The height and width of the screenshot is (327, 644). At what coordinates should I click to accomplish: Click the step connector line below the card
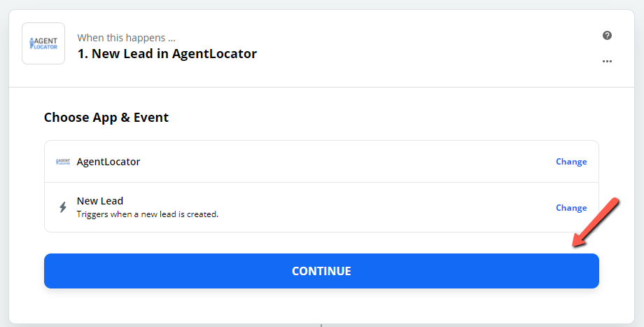(x=321, y=326)
